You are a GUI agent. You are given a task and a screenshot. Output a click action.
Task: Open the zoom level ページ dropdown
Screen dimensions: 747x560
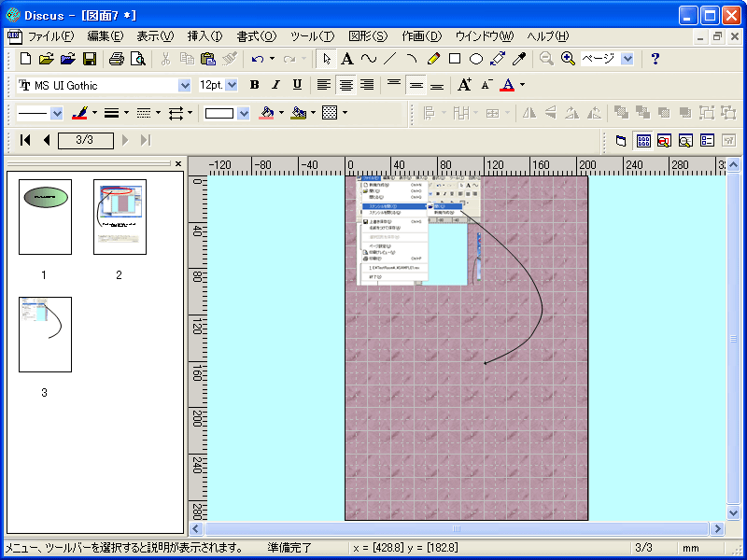pos(627,59)
